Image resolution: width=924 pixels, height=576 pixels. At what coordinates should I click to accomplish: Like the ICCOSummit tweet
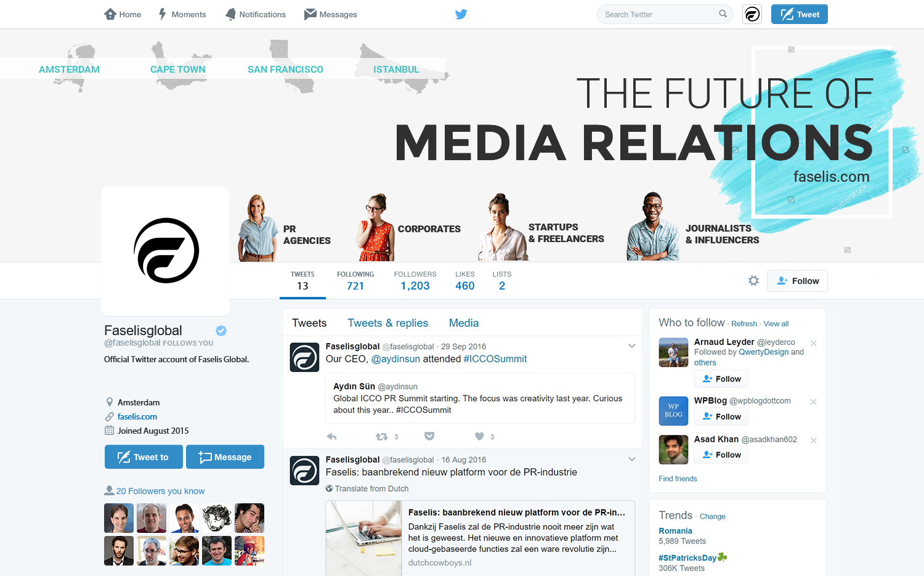tap(479, 436)
